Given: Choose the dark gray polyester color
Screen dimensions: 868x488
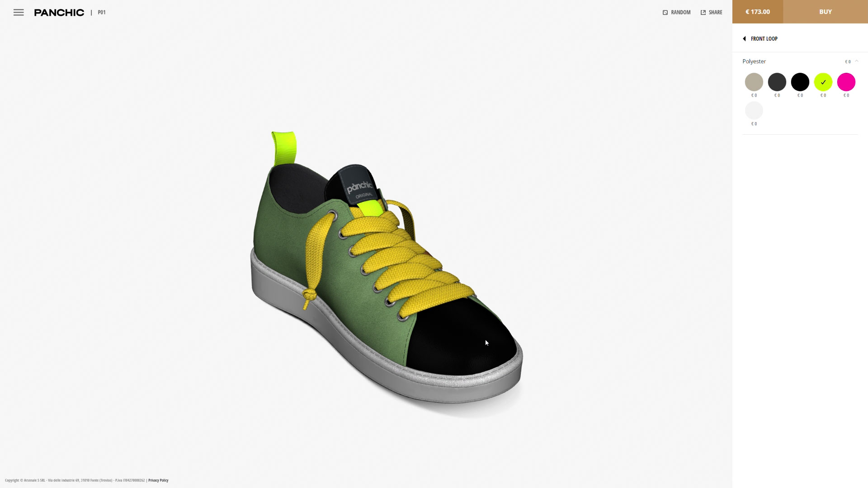Looking at the screenshot, I should pyautogui.click(x=777, y=82).
